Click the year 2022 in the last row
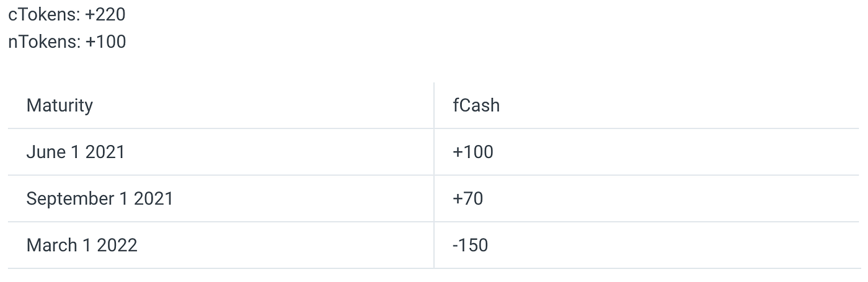The image size is (868, 282). click(117, 245)
